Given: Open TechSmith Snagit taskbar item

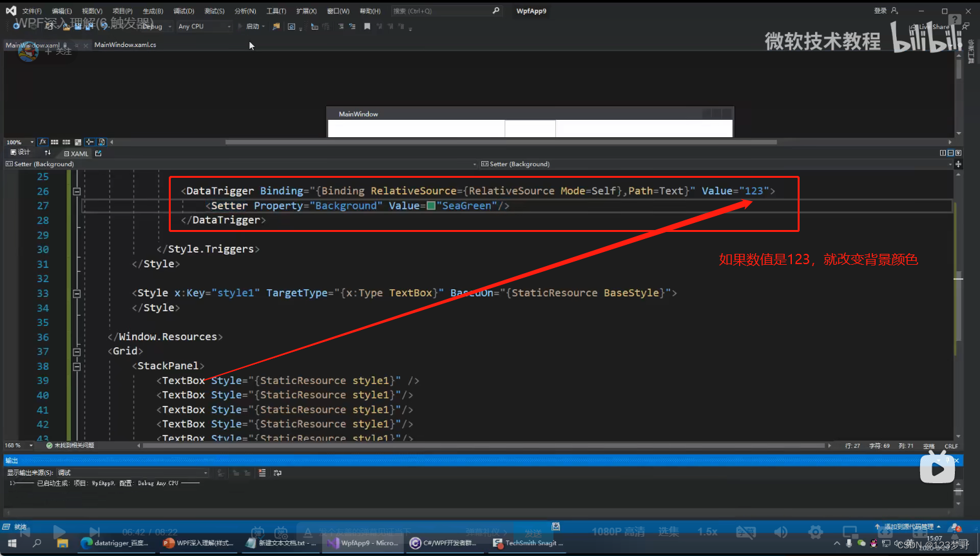Looking at the screenshot, I should [x=528, y=543].
